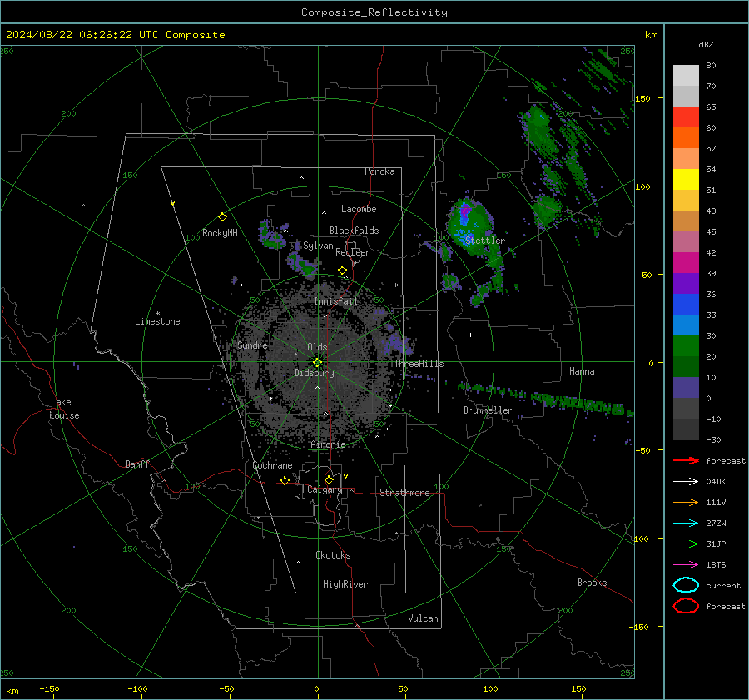Screen dimensions: 749x700
Task: Click the cyan 'current' ellipse symbol
Action: (x=686, y=585)
